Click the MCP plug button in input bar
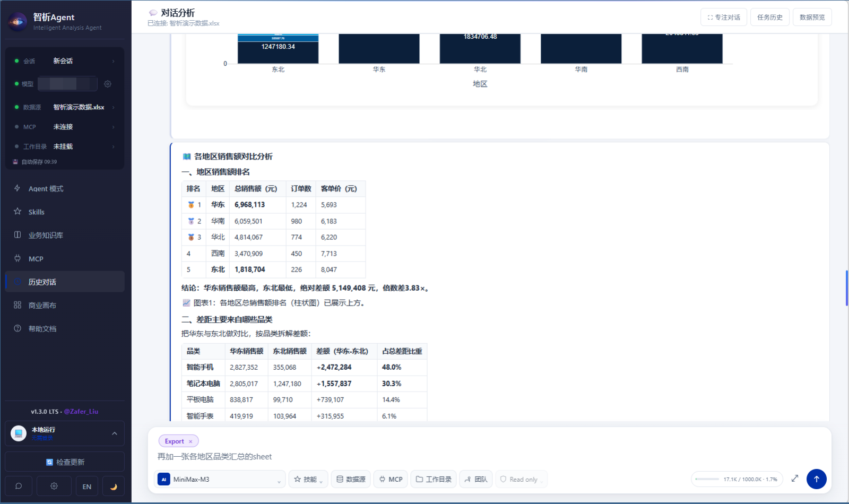The image size is (849, 504). 391,479
